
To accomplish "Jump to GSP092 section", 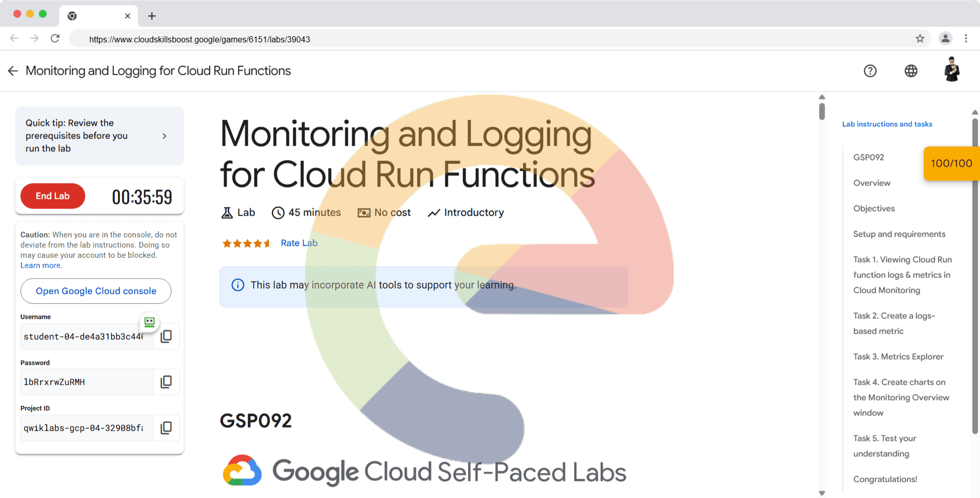I will point(869,157).
